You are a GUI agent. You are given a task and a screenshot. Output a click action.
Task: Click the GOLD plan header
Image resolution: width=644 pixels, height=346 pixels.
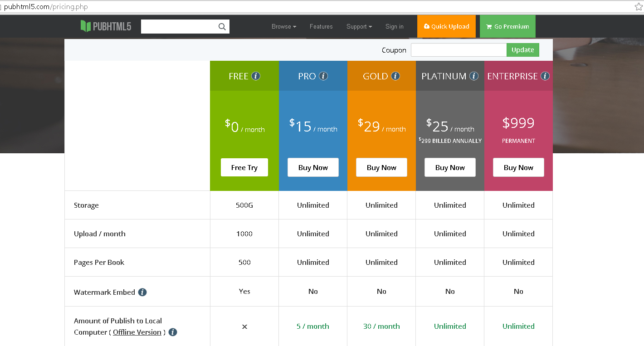tap(381, 76)
